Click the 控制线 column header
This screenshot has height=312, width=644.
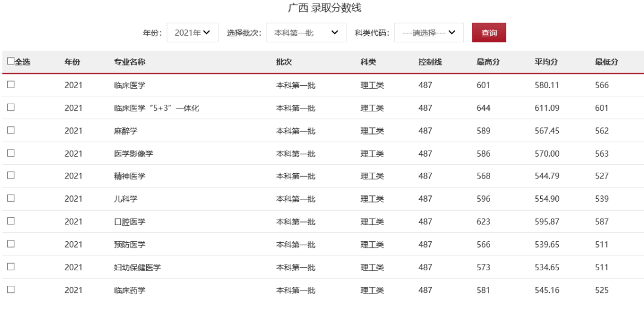tap(430, 62)
